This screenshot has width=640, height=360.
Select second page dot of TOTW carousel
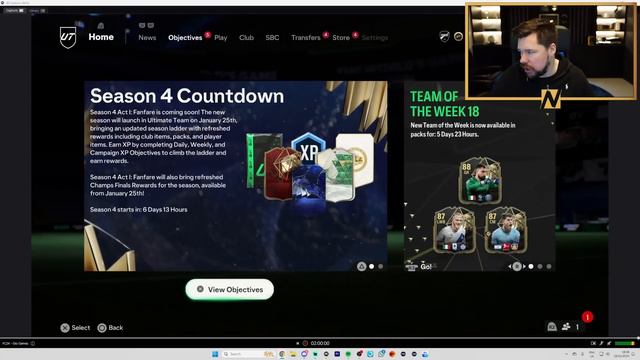click(x=540, y=267)
